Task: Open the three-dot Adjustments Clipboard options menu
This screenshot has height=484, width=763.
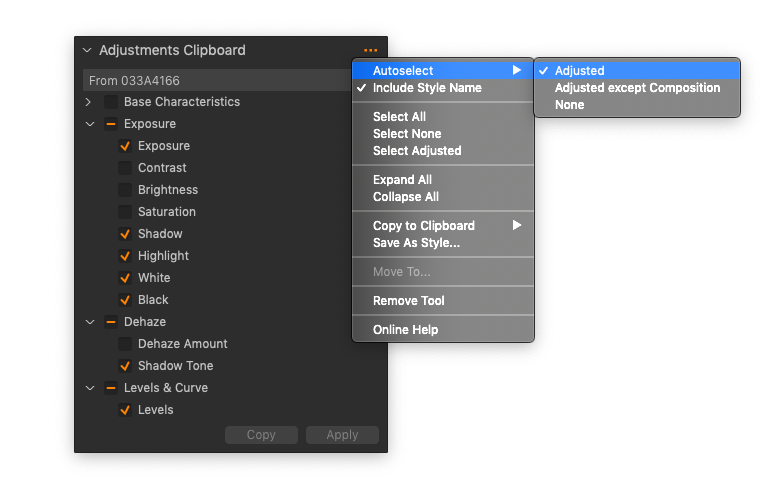Action: 370,50
